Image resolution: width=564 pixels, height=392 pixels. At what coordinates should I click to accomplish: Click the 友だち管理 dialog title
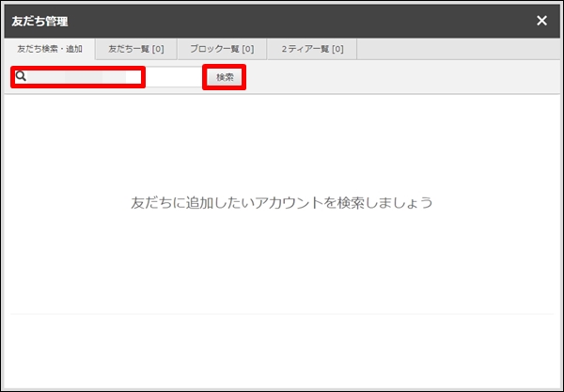coord(39,22)
